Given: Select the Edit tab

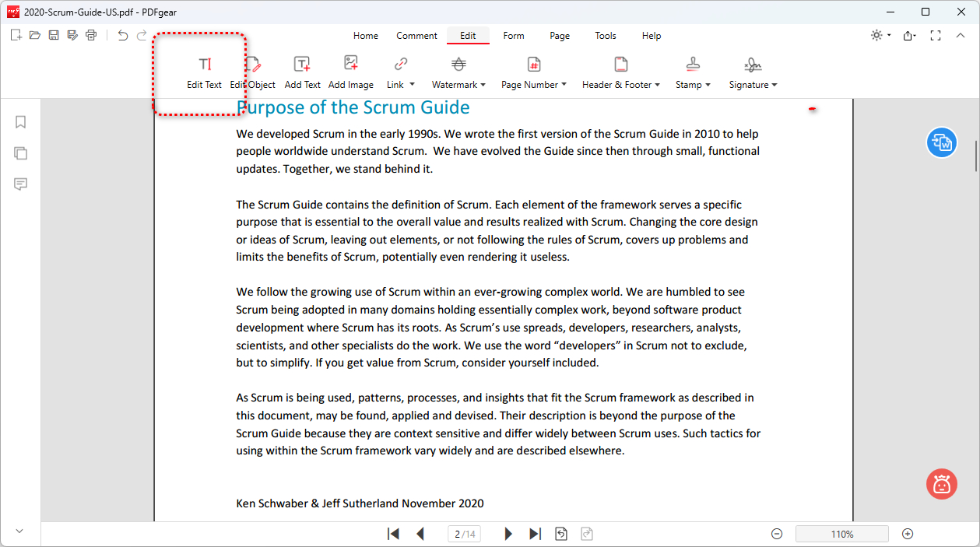Looking at the screenshot, I should (x=468, y=36).
